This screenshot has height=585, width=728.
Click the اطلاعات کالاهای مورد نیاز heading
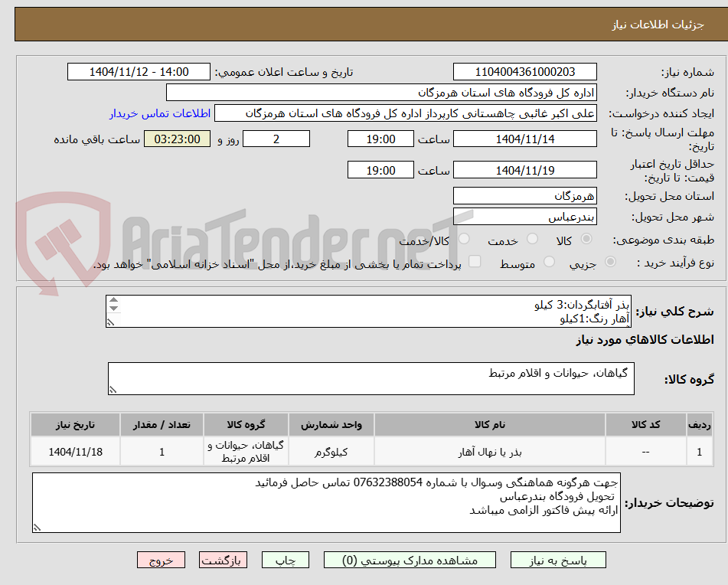pos(645,339)
